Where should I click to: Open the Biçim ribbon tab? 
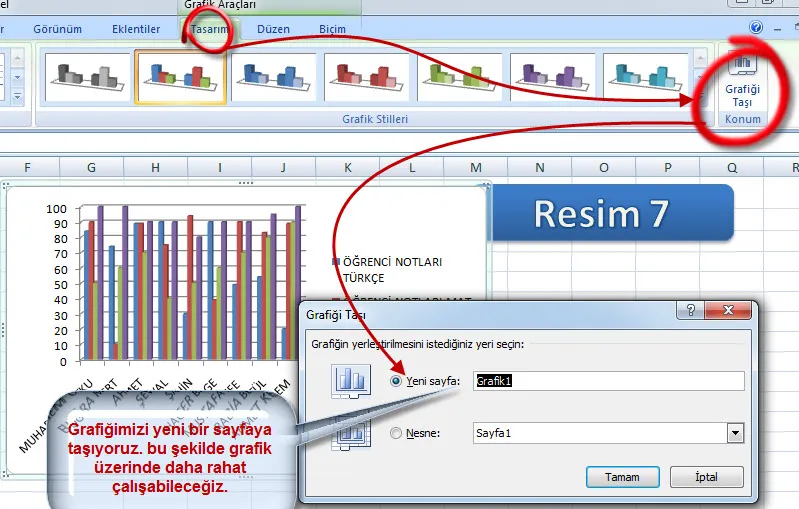coord(332,30)
